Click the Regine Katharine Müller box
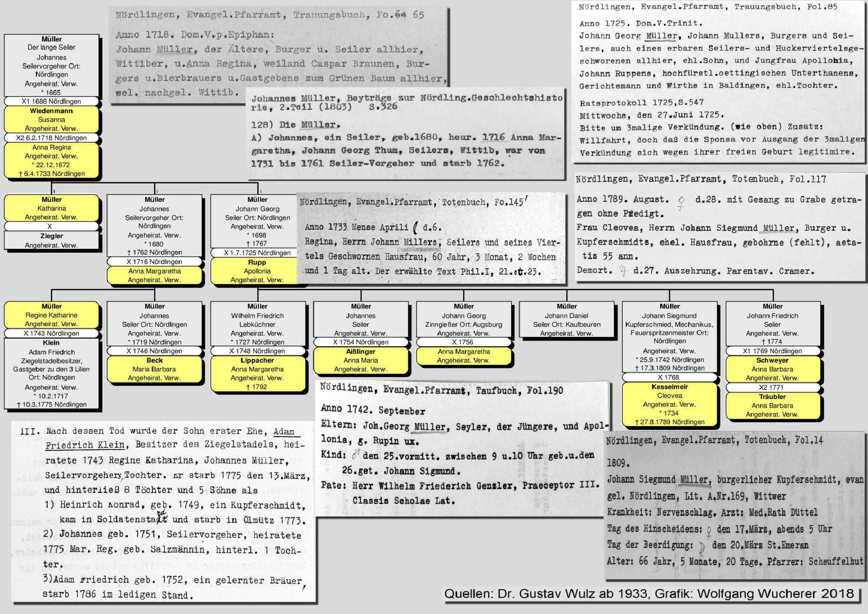 tap(52, 315)
